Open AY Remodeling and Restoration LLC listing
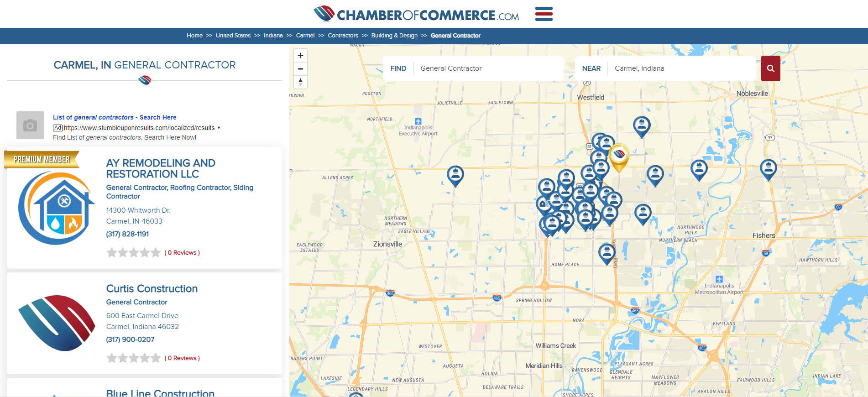868x397 pixels. (x=161, y=168)
